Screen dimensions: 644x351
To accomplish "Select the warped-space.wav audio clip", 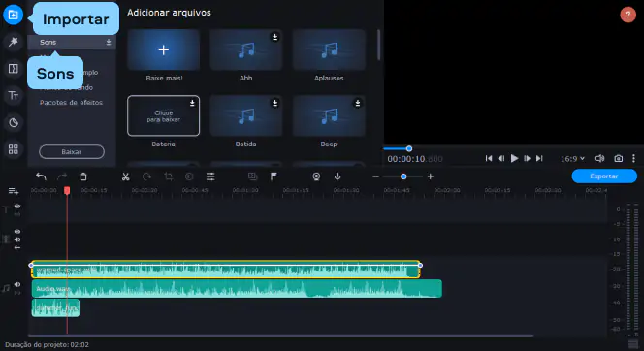I will [x=225, y=270].
